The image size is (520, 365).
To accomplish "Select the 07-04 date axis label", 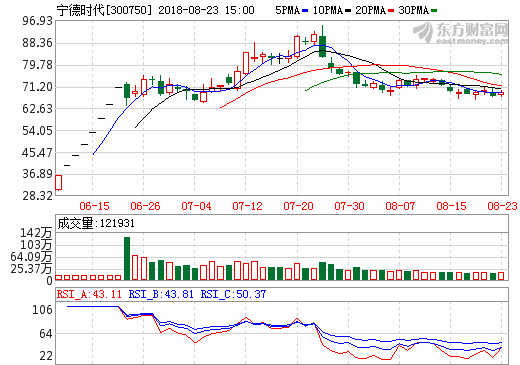I will tap(196, 206).
